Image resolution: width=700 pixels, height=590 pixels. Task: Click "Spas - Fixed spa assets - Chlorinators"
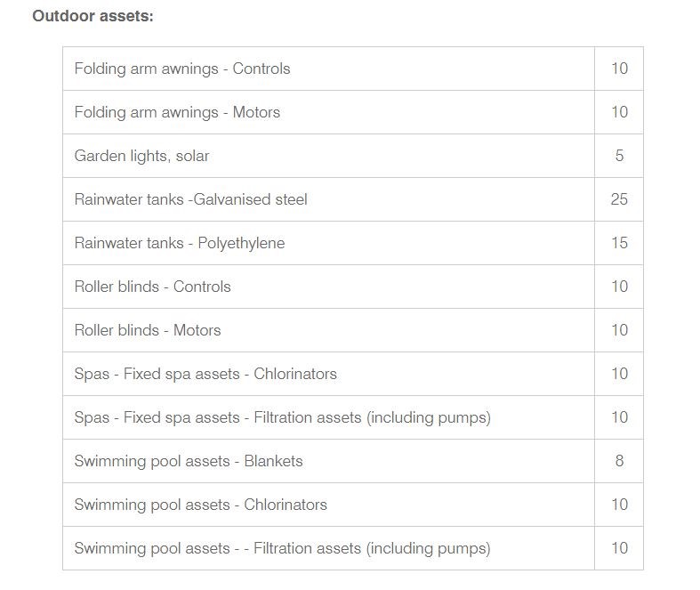[x=205, y=374]
